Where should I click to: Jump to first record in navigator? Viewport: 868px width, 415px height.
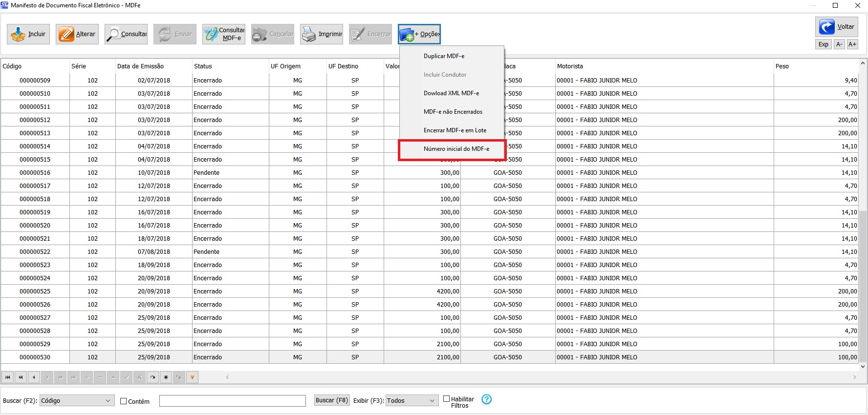7,377
